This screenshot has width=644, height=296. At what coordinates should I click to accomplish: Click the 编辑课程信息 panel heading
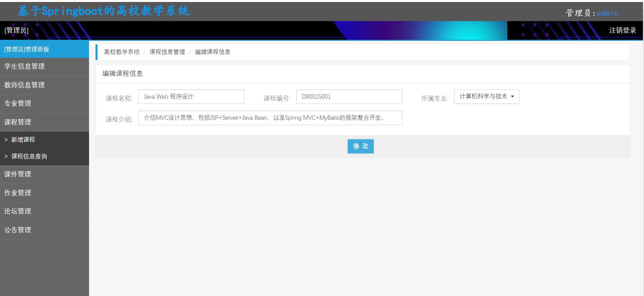tap(123, 73)
